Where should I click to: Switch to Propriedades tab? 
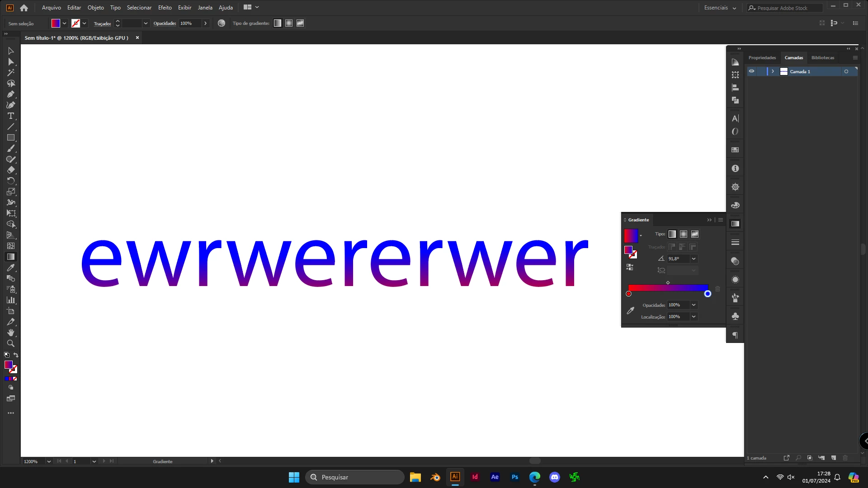click(762, 58)
